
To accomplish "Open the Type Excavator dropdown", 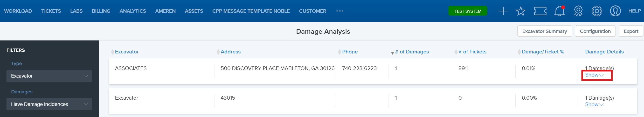I will pos(49,76).
